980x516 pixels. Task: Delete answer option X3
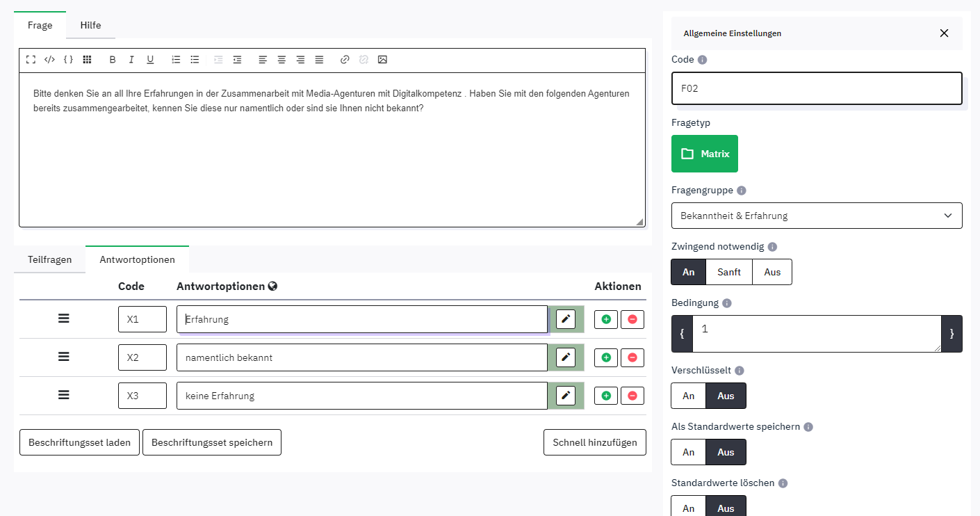tap(632, 396)
